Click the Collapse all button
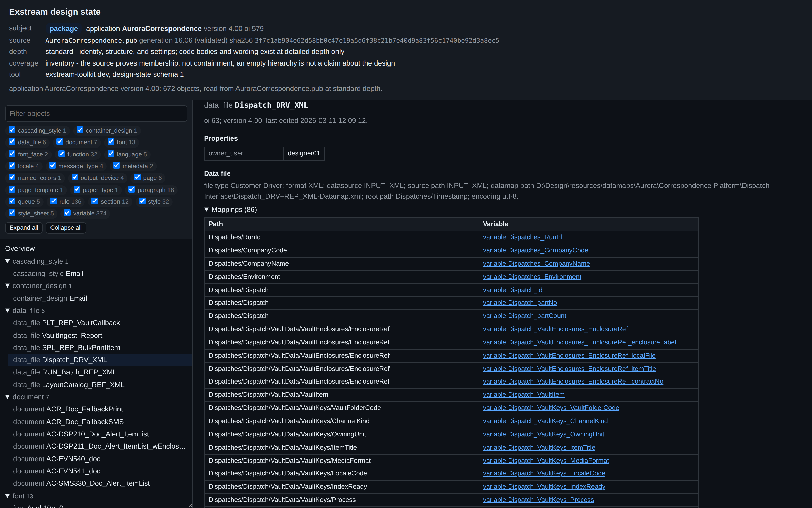The image size is (812, 508). pyautogui.click(x=66, y=228)
